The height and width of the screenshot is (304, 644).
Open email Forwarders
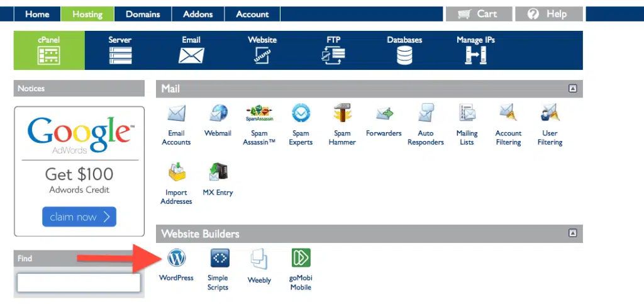click(x=384, y=114)
